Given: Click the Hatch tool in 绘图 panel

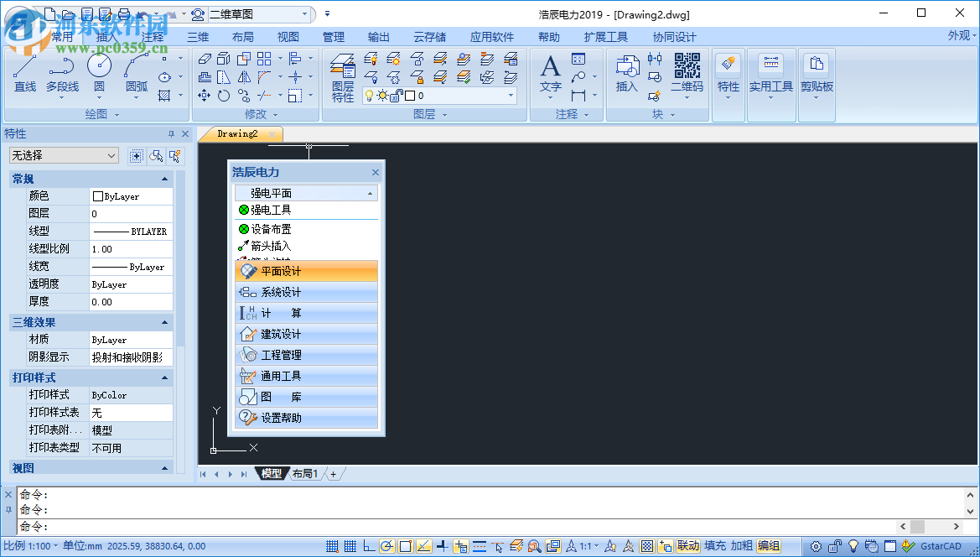Looking at the screenshot, I should coord(164,96).
